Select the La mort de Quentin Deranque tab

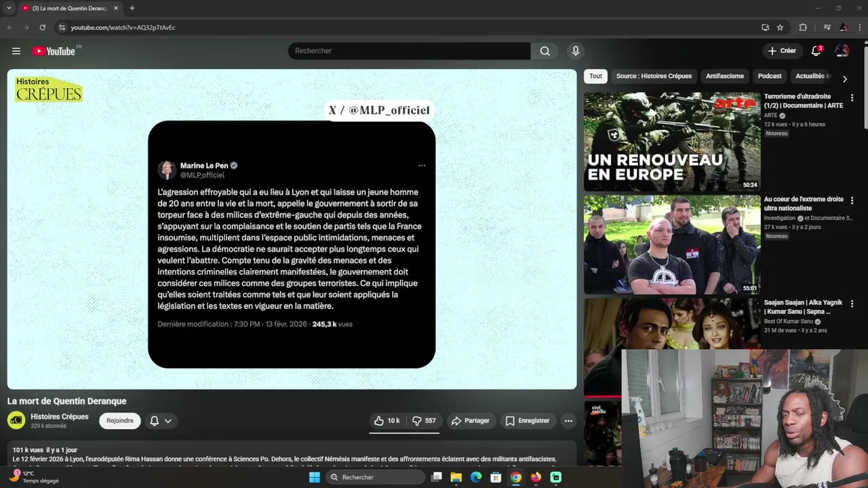(69, 8)
